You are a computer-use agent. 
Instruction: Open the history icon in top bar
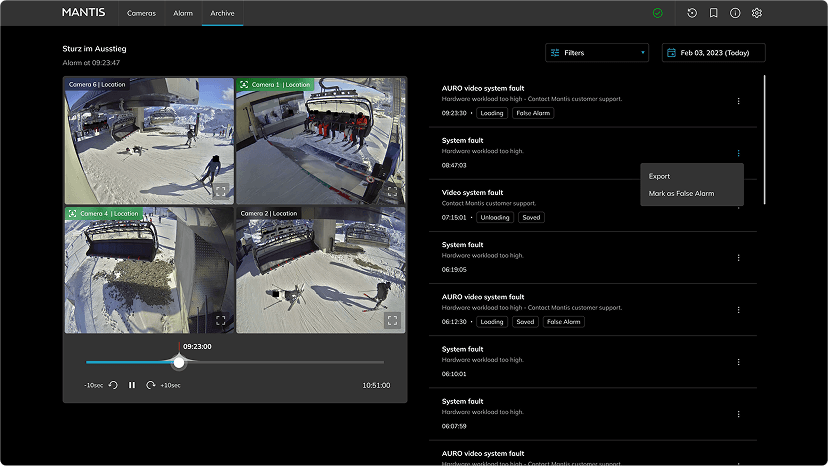click(692, 13)
